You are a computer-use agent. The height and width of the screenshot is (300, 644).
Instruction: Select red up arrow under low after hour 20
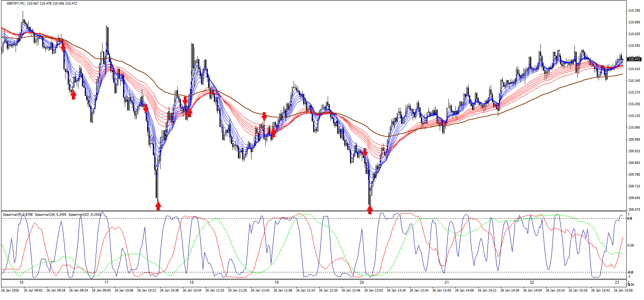370,209
